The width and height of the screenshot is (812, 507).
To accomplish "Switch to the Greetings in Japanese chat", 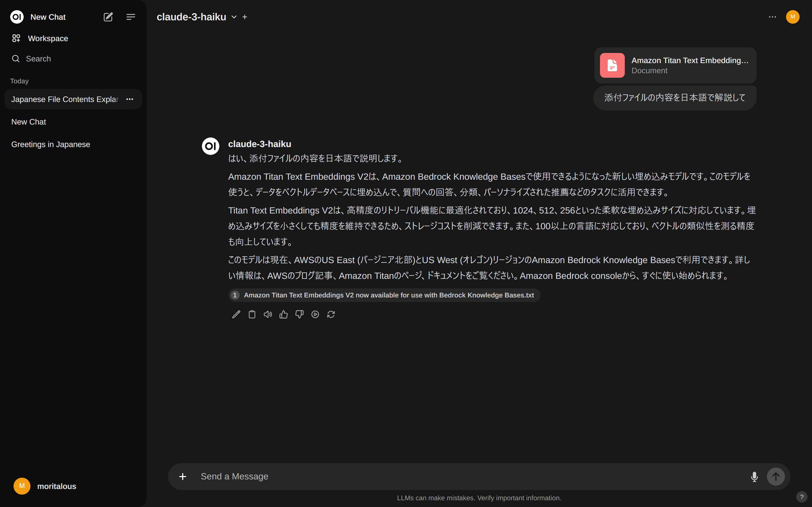I will pyautogui.click(x=51, y=144).
